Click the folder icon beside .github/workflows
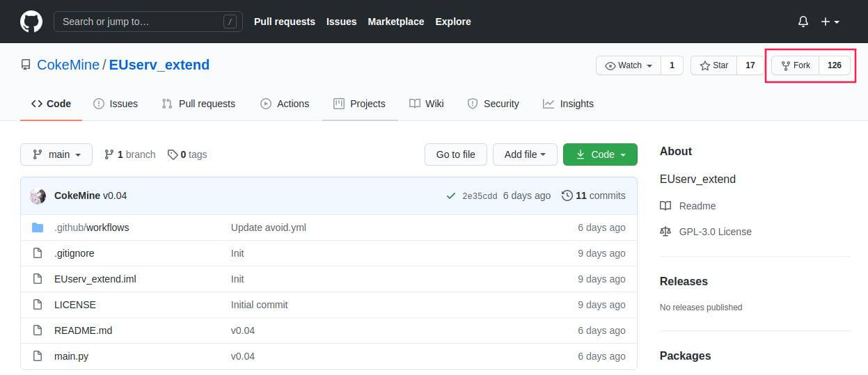 coord(38,228)
